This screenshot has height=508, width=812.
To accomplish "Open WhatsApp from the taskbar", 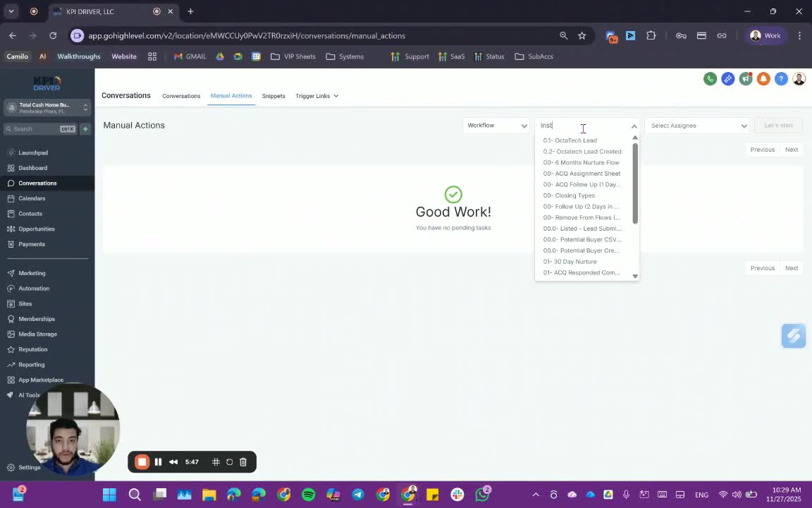I will pyautogui.click(x=482, y=495).
